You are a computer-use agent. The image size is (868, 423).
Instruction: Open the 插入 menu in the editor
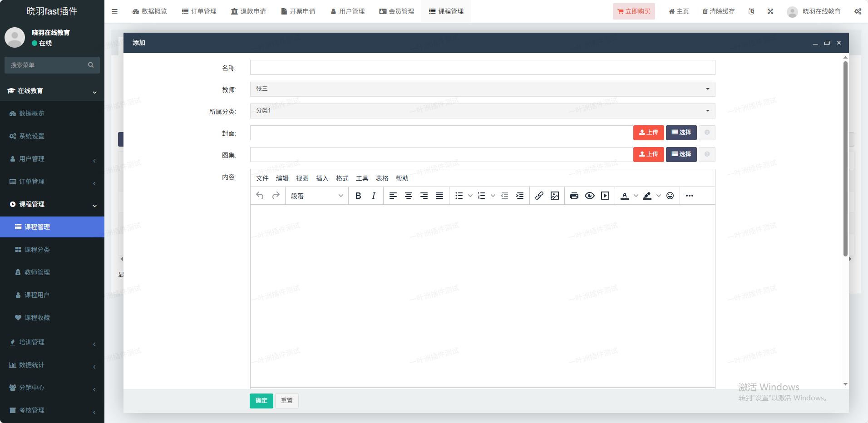click(322, 178)
